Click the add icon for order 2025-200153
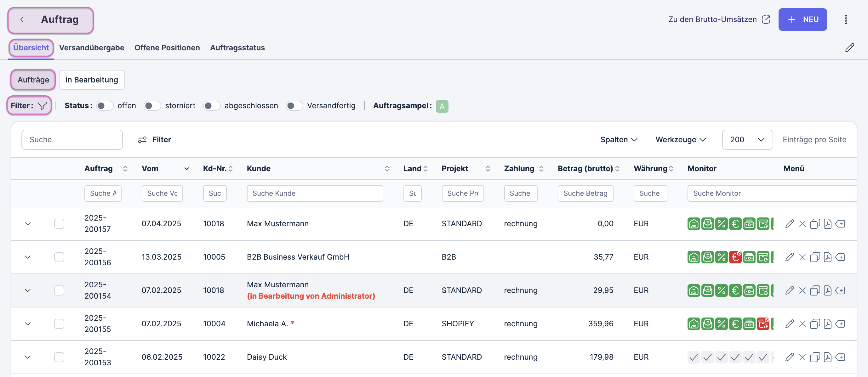 pos(840,357)
